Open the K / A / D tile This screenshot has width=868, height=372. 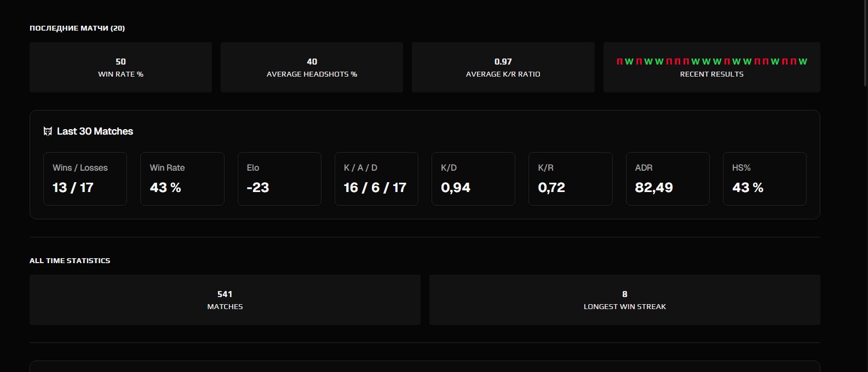376,179
